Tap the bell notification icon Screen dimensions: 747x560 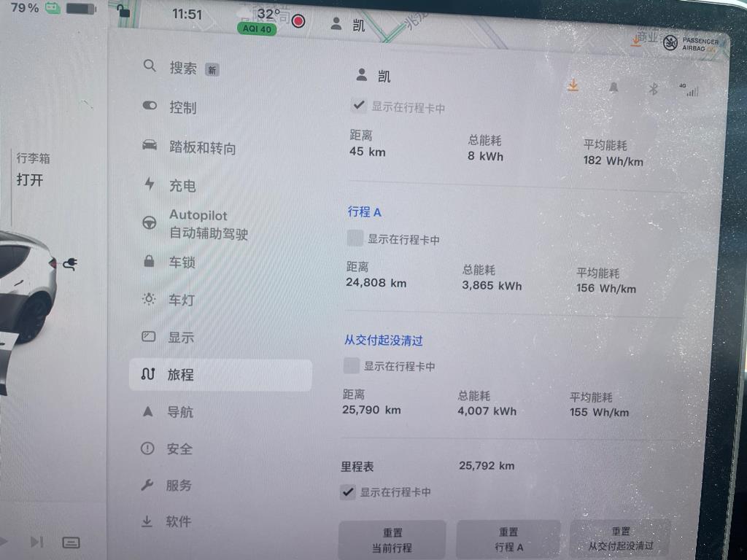tap(614, 87)
